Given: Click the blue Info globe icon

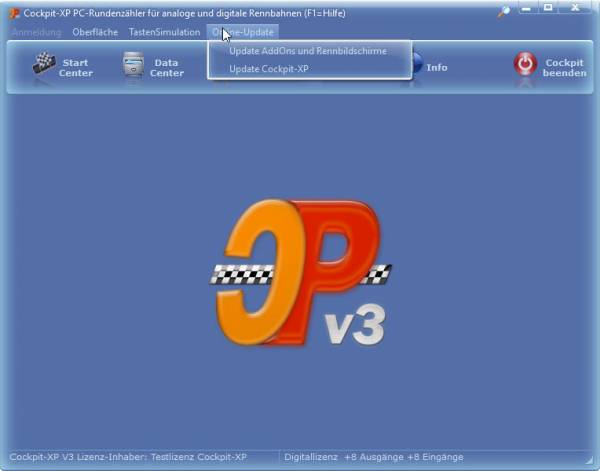Looking at the screenshot, I should (x=417, y=64).
